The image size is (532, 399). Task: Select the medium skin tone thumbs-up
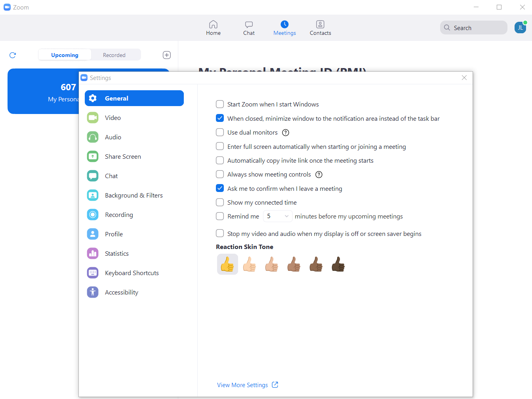(x=294, y=264)
